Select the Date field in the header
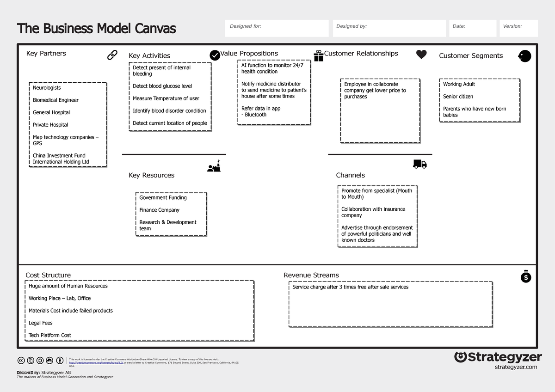 pos(472,28)
